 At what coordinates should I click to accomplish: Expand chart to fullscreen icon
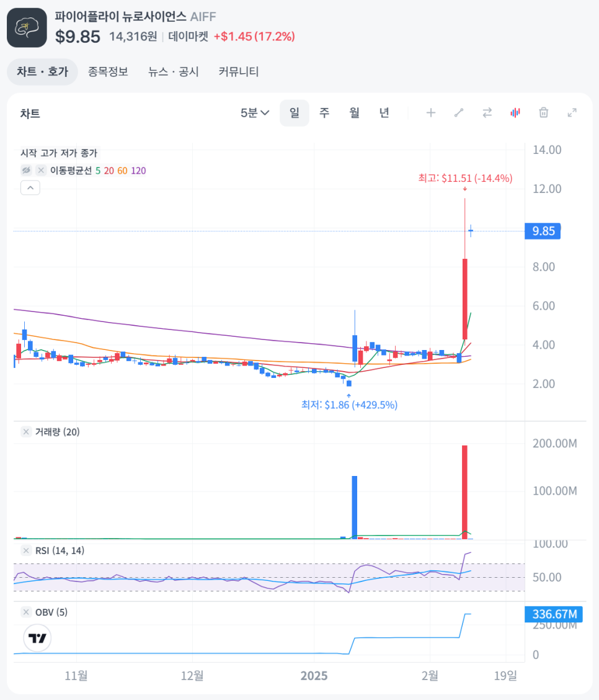572,113
